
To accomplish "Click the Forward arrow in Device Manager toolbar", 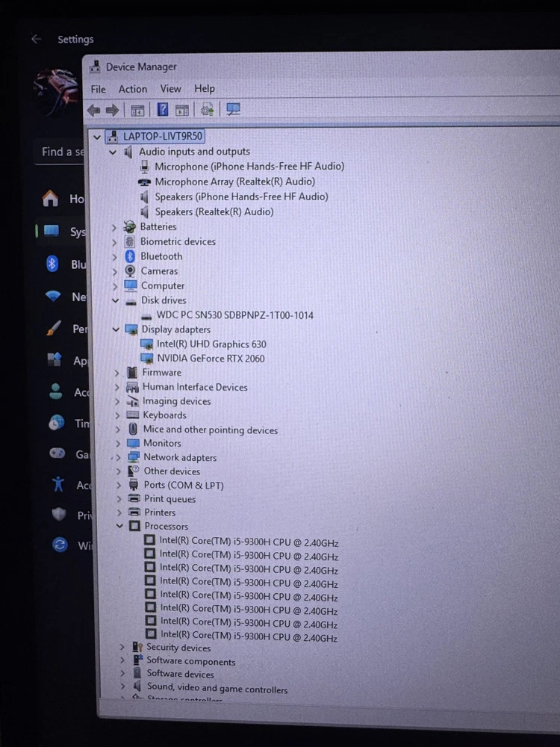I will tap(113, 111).
